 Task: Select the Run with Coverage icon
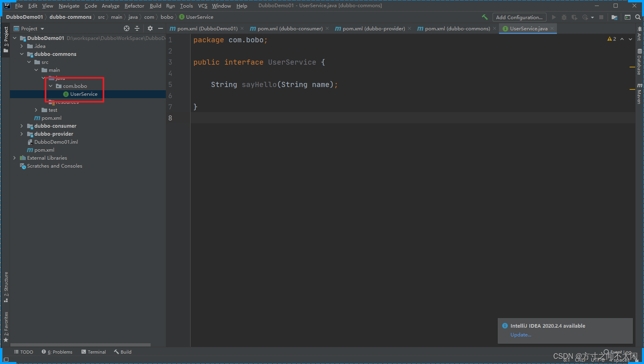(574, 17)
